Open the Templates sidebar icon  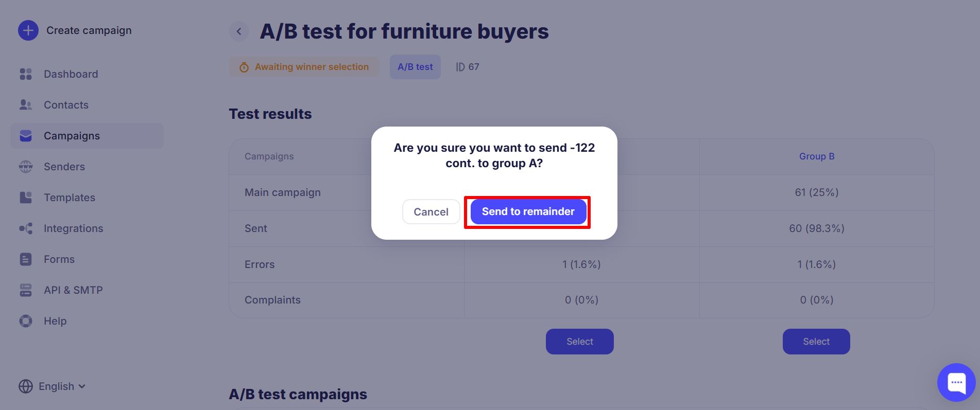click(x=26, y=198)
